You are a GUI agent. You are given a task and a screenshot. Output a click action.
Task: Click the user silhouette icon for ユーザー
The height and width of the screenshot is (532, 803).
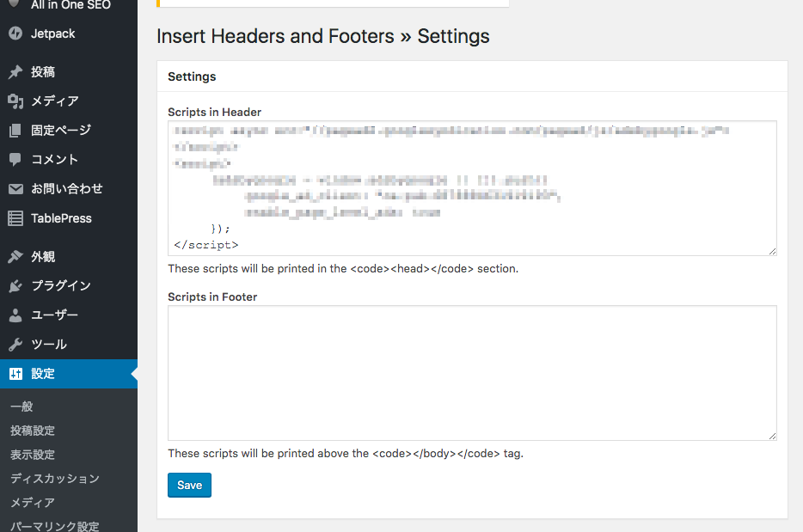[15, 315]
